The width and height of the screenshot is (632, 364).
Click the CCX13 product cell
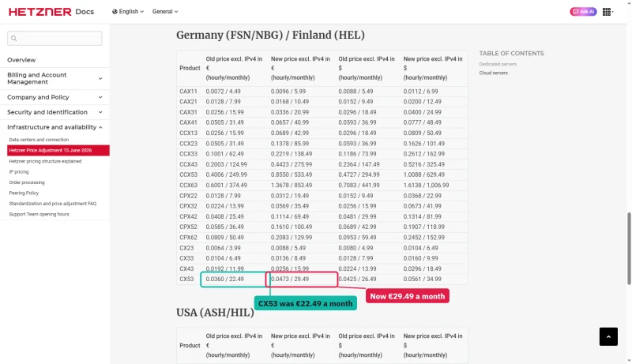(188, 133)
